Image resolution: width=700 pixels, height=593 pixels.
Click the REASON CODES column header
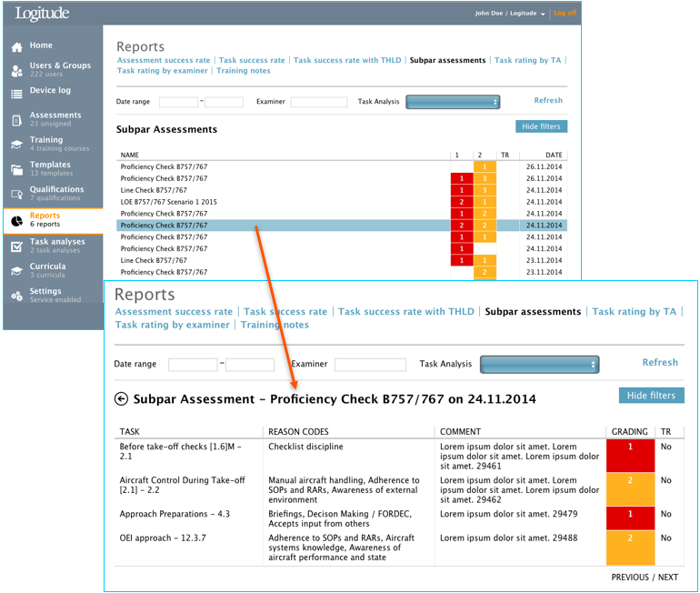pyautogui.click(x=298, y=432)
